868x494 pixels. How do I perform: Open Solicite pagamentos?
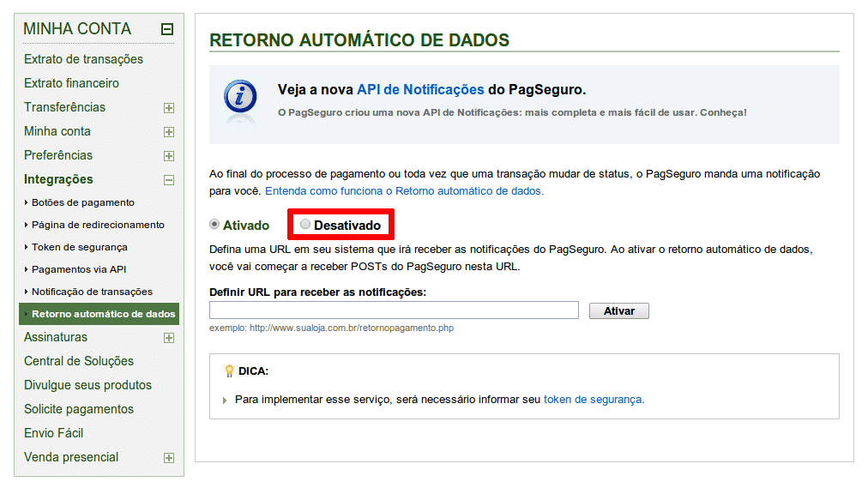click(x=79, y=409)
